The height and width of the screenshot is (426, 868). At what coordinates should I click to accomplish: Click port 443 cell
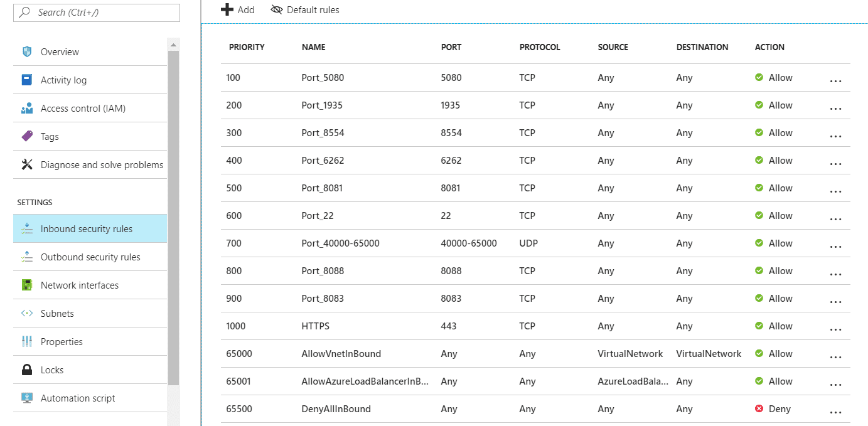pyautogui.click(x=449, y=326)
